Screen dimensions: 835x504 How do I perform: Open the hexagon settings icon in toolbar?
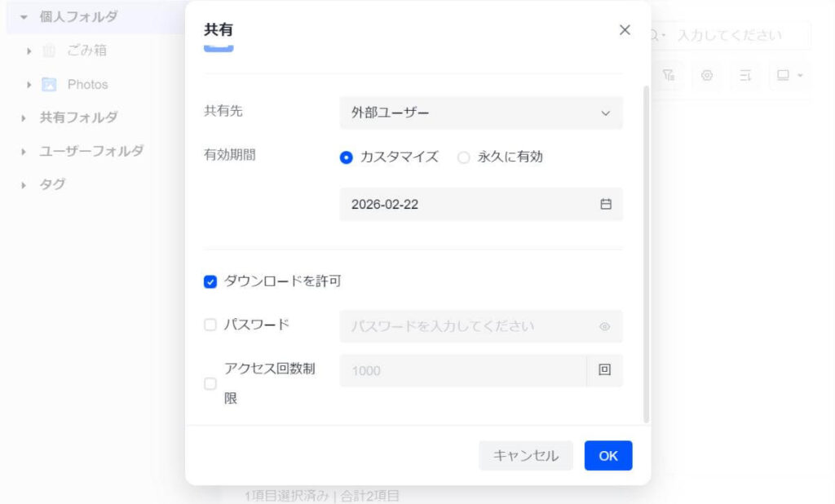tap(707, 75)
